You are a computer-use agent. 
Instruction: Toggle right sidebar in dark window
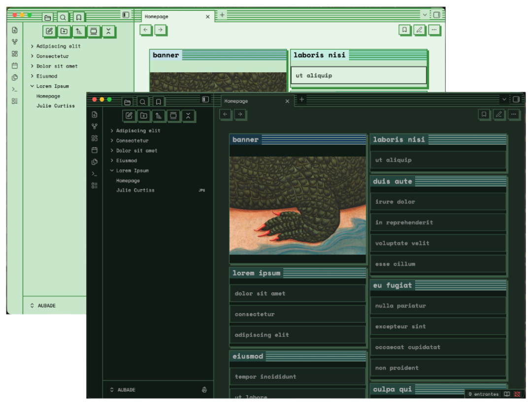pos(516,99)
